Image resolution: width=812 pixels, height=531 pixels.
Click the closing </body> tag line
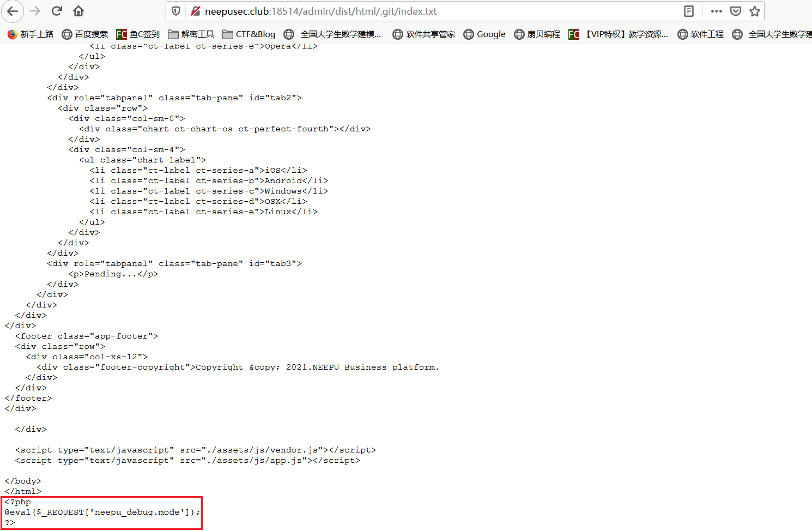(x=23, y=481)
